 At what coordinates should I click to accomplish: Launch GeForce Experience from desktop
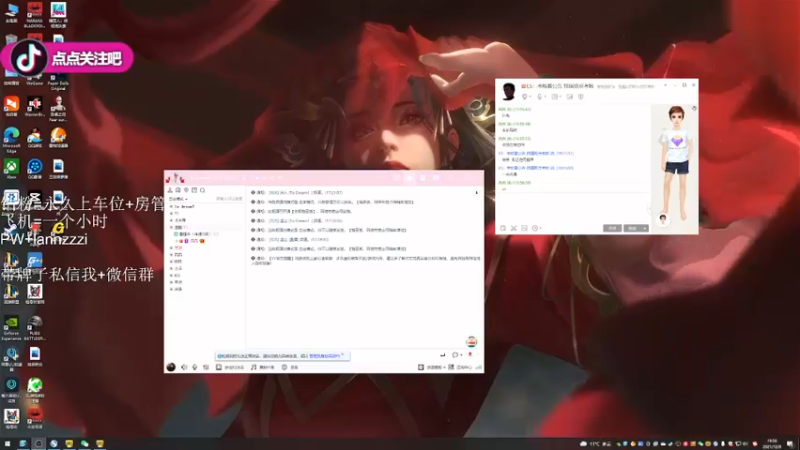point(11,328)
